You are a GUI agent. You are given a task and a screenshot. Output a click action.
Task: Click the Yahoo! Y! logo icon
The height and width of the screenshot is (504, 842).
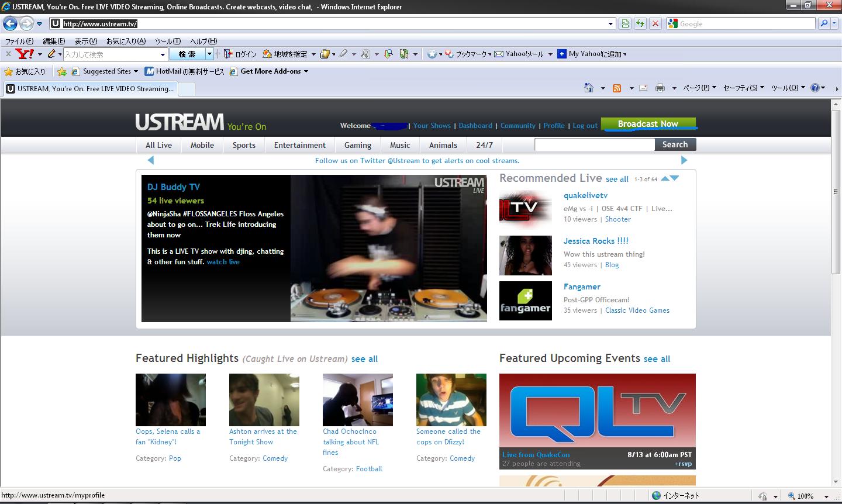25,54
